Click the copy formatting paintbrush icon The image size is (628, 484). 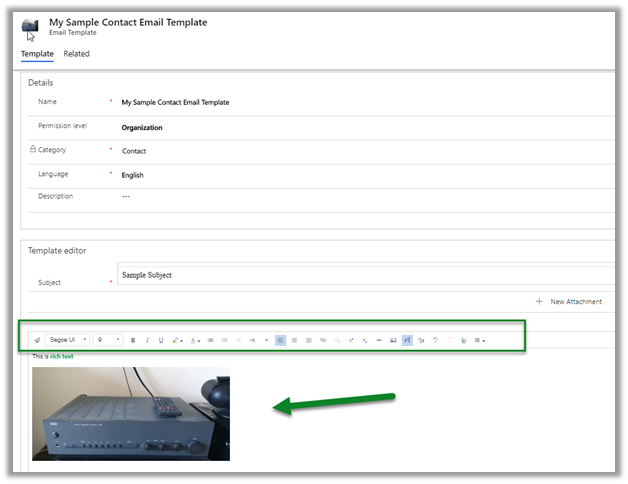click(37, 340)
